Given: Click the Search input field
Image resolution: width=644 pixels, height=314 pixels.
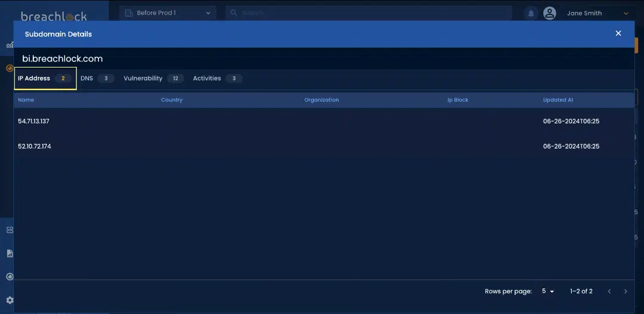Looking at the screenshot, I should point(369,13).
